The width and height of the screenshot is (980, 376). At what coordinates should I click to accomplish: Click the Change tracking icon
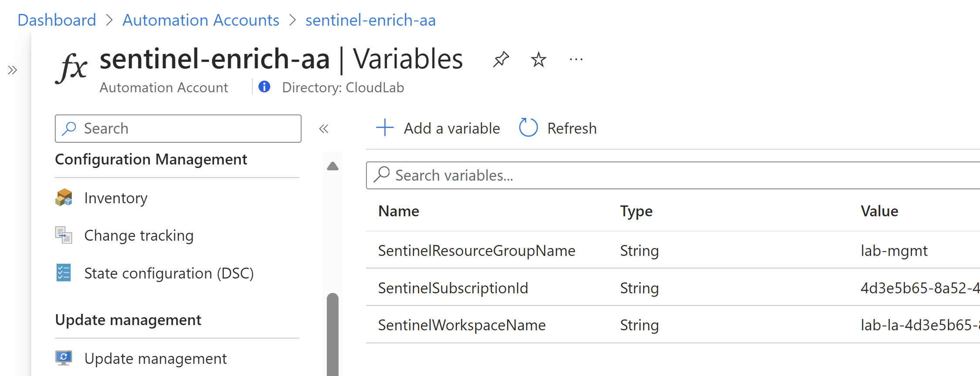click(64, 235)
